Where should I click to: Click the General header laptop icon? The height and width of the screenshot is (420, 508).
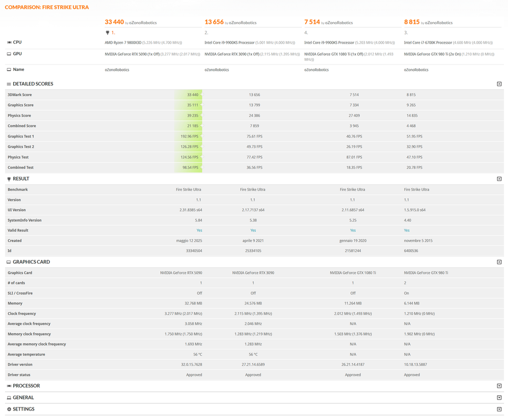tap(9, 397)
